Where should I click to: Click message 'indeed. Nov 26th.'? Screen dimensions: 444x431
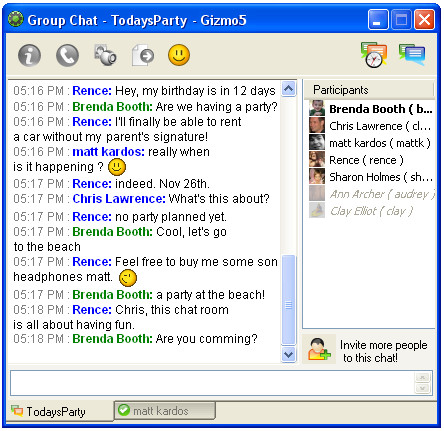[162, 184]
